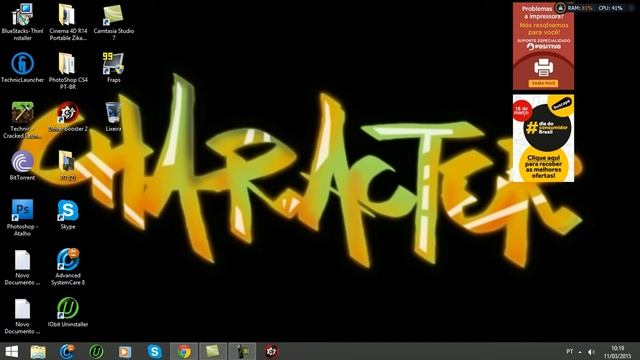Click the CPU: 41% readout on the widget
The height and width of the screenshot is (360, 640).
610,8
